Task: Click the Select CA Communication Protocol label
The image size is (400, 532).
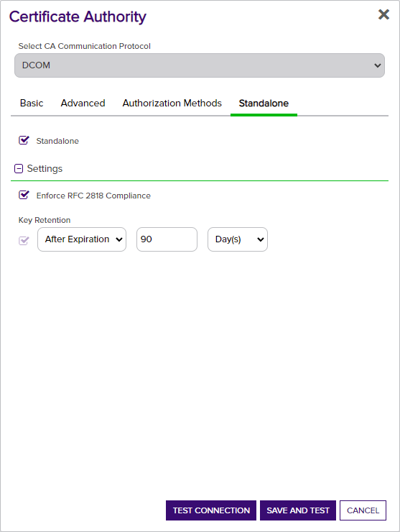Action: pyautogui.click(x=85, y=46)
